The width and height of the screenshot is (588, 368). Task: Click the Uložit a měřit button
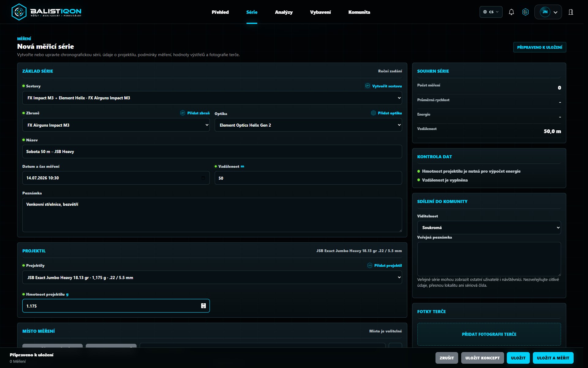553,358
